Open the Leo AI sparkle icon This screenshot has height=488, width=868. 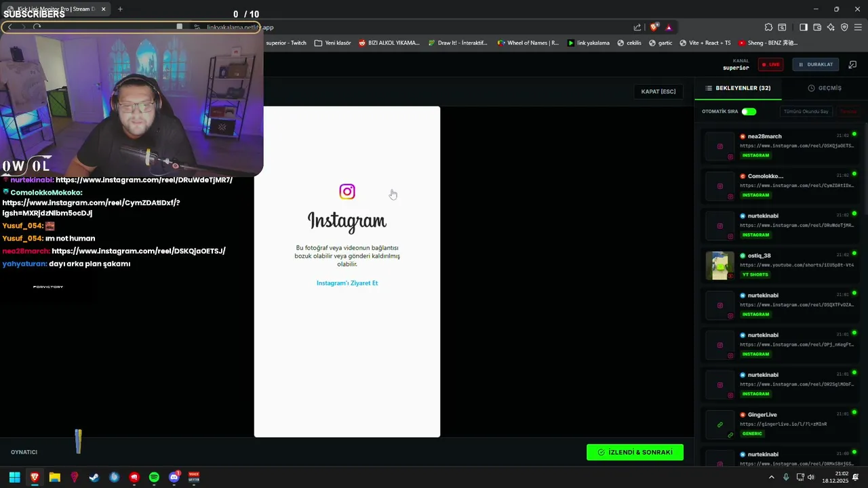coord(831,27)
